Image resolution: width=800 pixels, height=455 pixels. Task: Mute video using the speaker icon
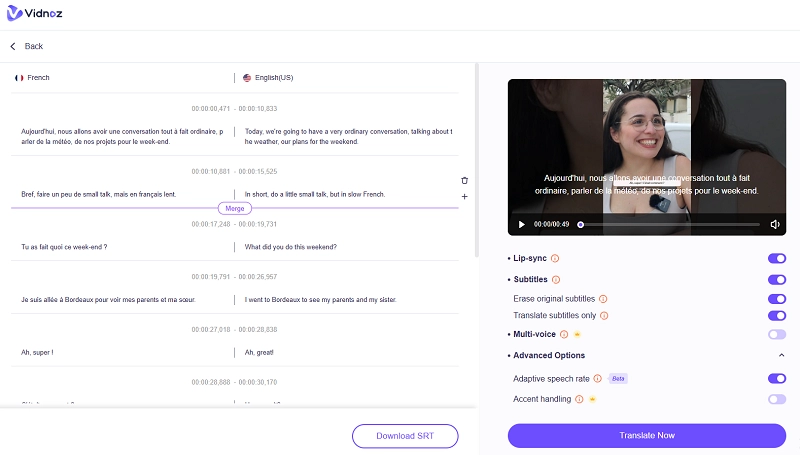775,225
